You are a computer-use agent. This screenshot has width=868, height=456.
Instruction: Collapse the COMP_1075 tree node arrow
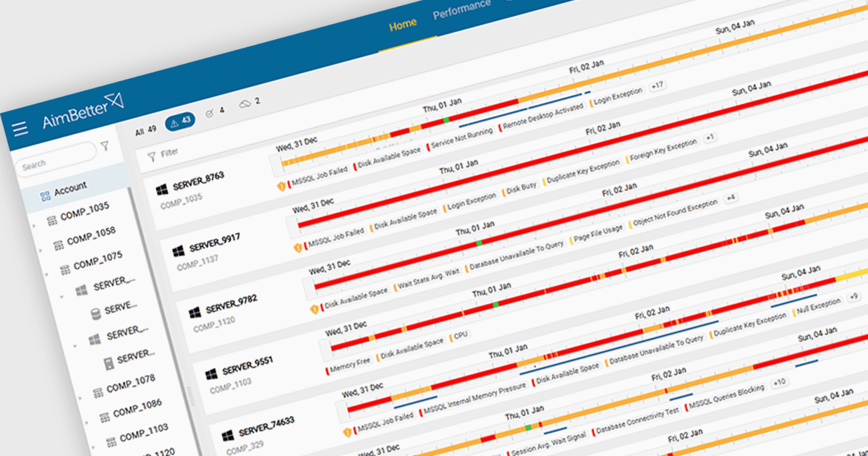click(x=47, y=274)
